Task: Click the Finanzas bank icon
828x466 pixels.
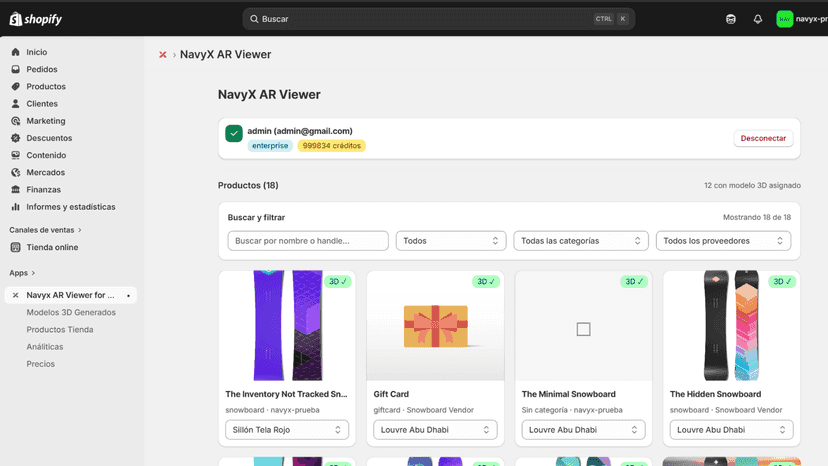Action: point(15,189)
